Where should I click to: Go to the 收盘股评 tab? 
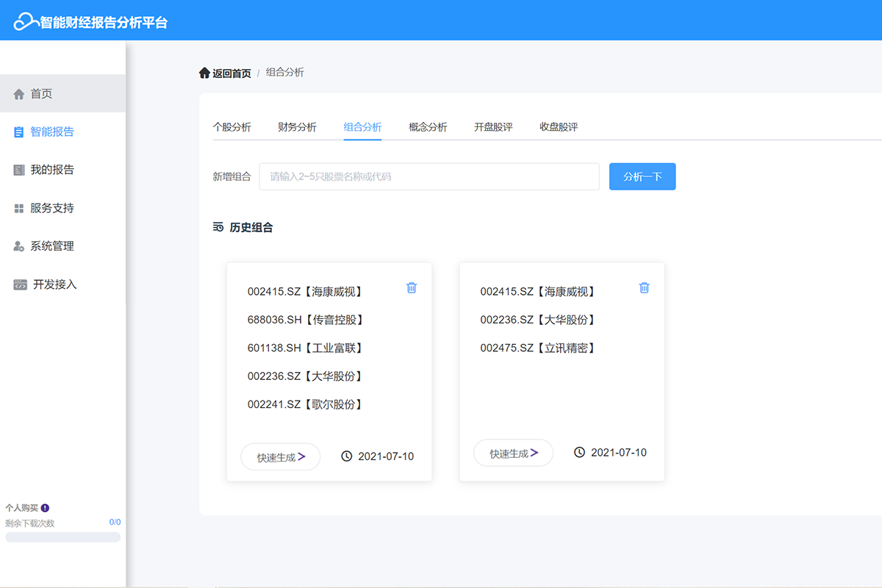pos(559,127)
